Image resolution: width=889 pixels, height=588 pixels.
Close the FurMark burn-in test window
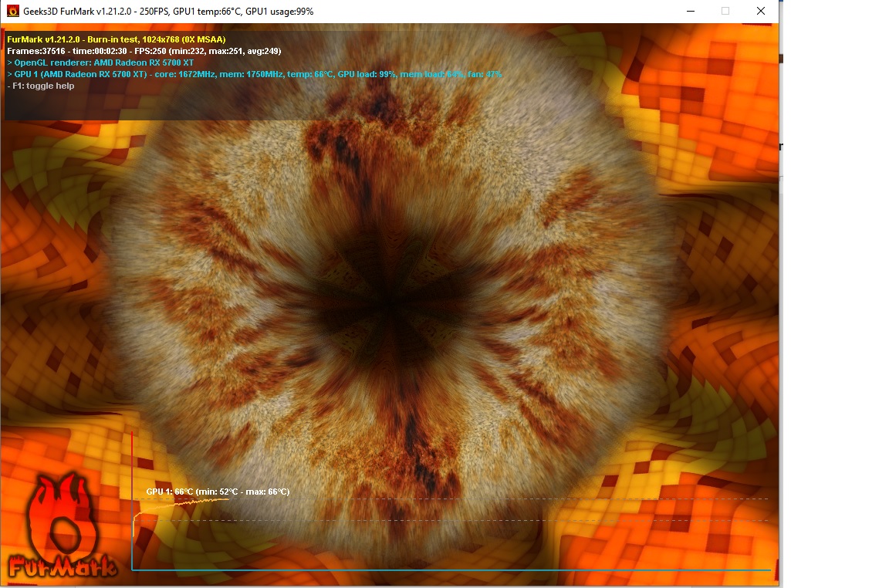click(761, 11)
